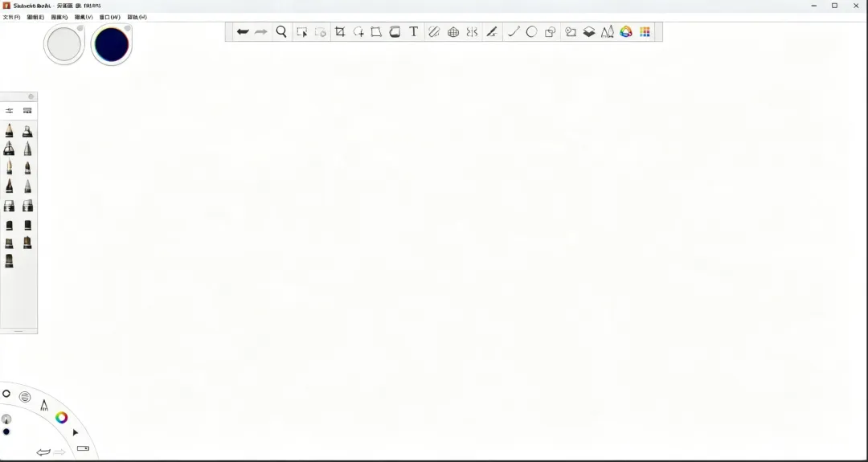Click the lagoon black arrow pointer icon

tap(76, 433)
